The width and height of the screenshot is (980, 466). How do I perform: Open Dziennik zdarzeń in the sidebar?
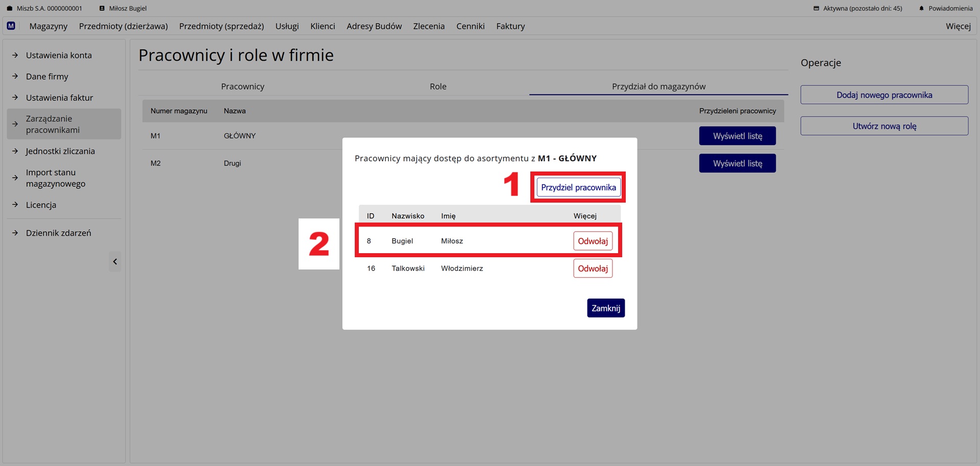[58, 233]
